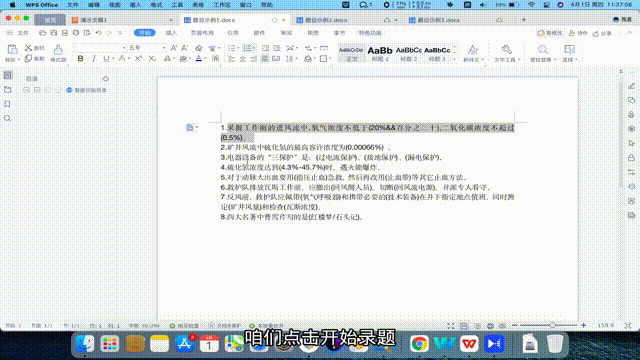
Task: Click the Collaborate button
Action: [578, 33]
